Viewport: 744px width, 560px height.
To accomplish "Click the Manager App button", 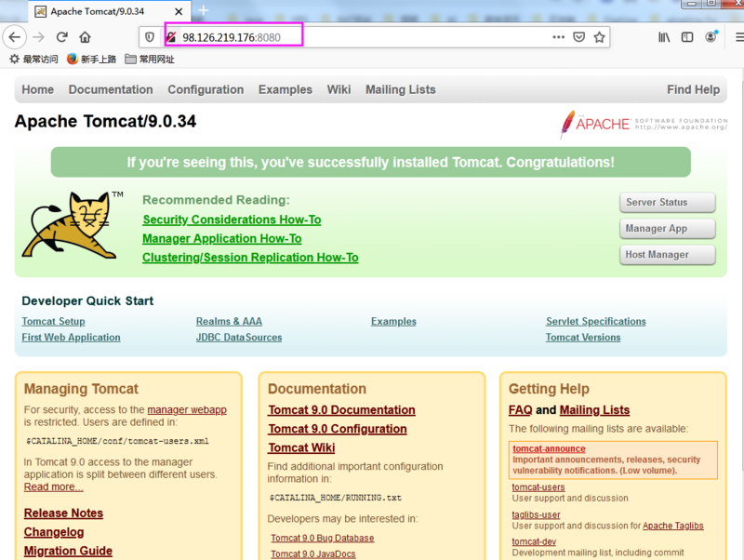I will coord(667,228).
